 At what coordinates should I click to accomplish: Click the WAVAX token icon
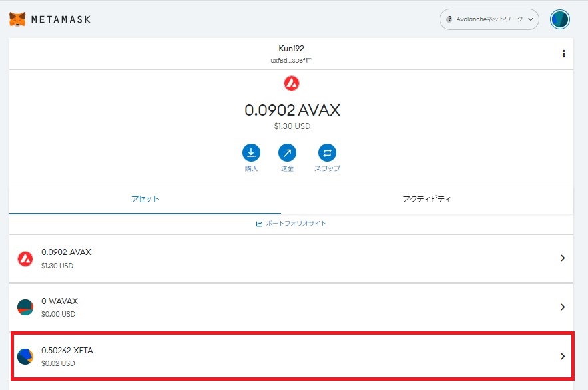pos(25,307)
